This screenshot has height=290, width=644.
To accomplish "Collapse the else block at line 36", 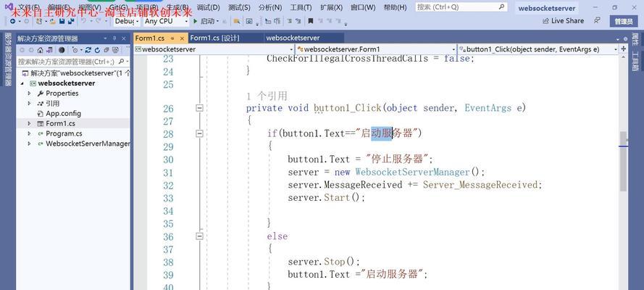I will 200,236.
